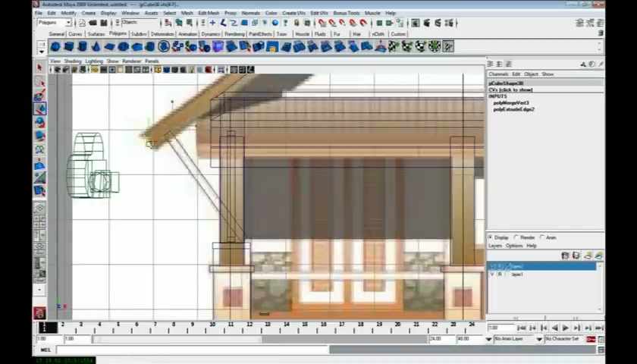637x364 pixels.
Task: Toggle visibility V of the selected layer
Action: [492, 266]
